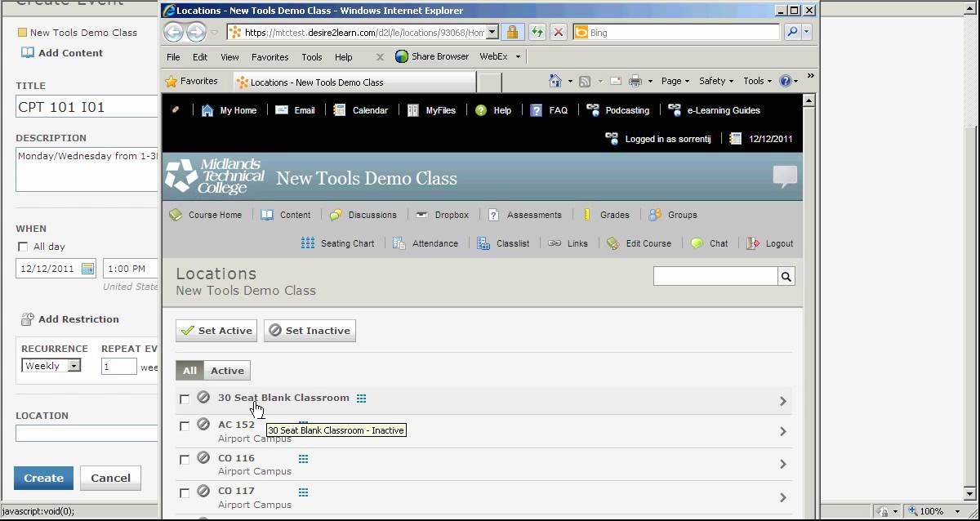980x521 pixels.
Task: Open Calendar in the black navigation bar
Action: 360,110
